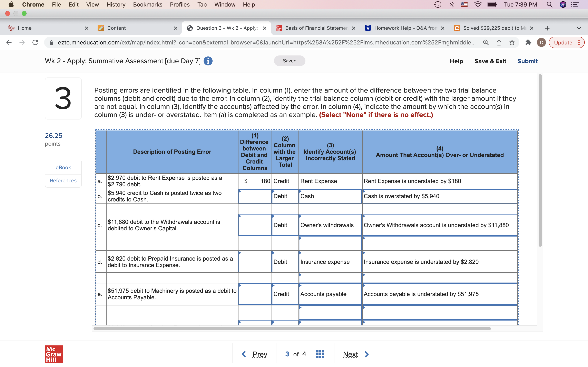Click the McGraw Hill logo
The height and width of the screenshot is (367, 588).
54,354
